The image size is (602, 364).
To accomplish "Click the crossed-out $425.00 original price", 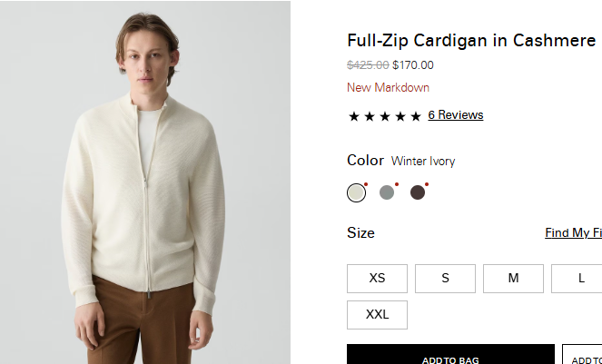I will [368, 65].
